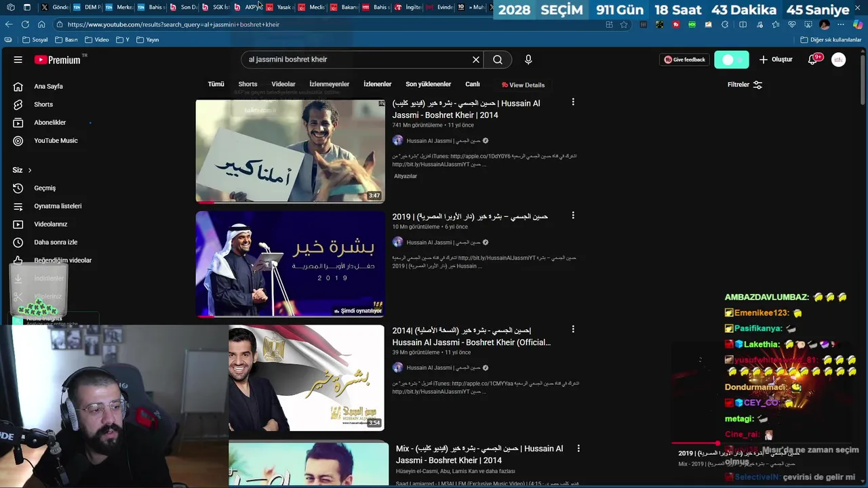Open the Copilot icon in browser toolbar
Image resolution: width=868 pixels, height=488 pixels.
point(857,24)
